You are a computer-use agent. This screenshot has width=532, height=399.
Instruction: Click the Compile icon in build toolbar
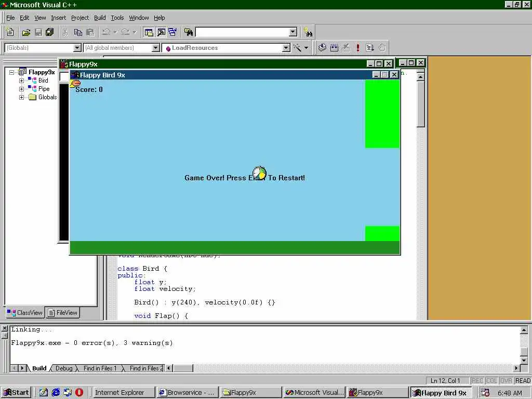322,48
